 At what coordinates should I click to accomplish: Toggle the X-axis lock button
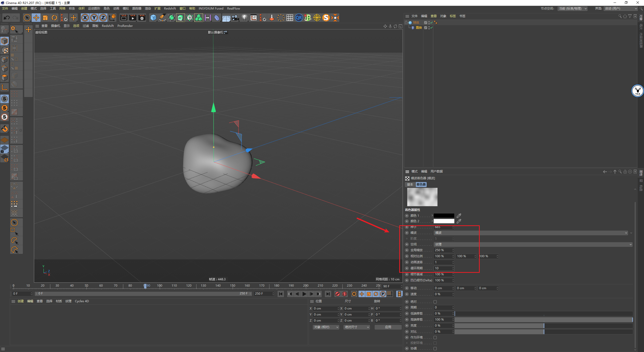pos(85,18)
